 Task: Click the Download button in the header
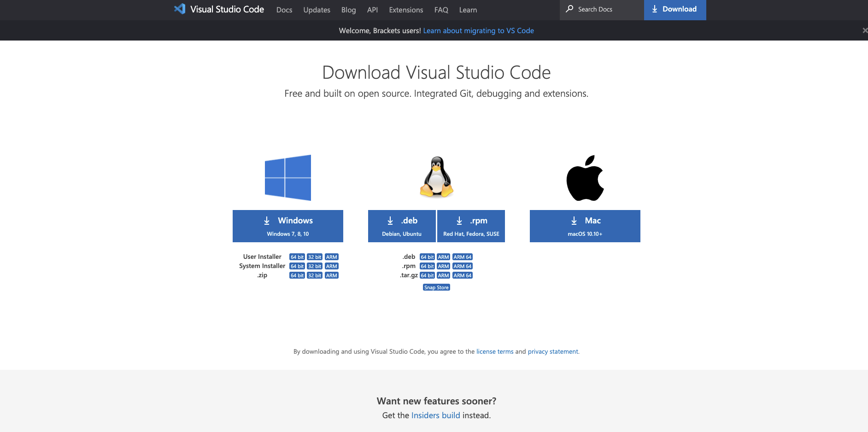click(675, 10)
